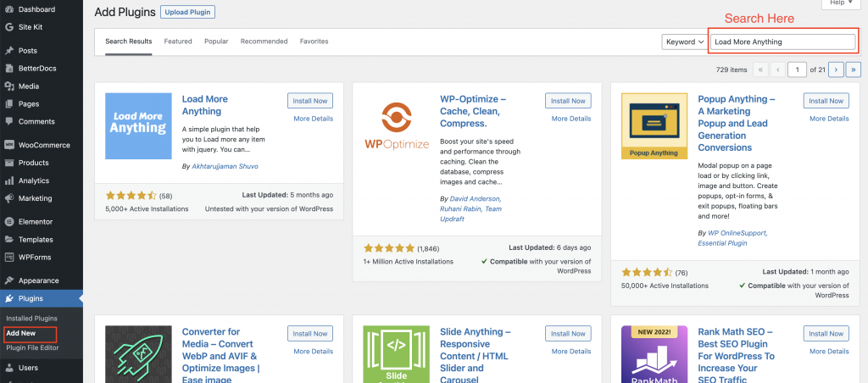Open the Essential Plugin author link
The width and height of the screenshot is (868, 383).
[x=722, y=243]
